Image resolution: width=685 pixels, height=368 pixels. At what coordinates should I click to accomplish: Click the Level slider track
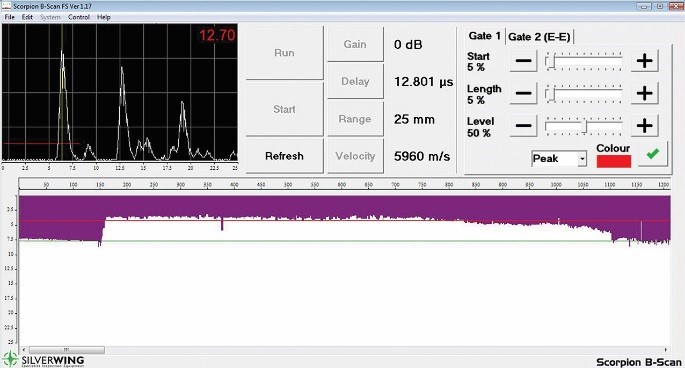point(583,126)
